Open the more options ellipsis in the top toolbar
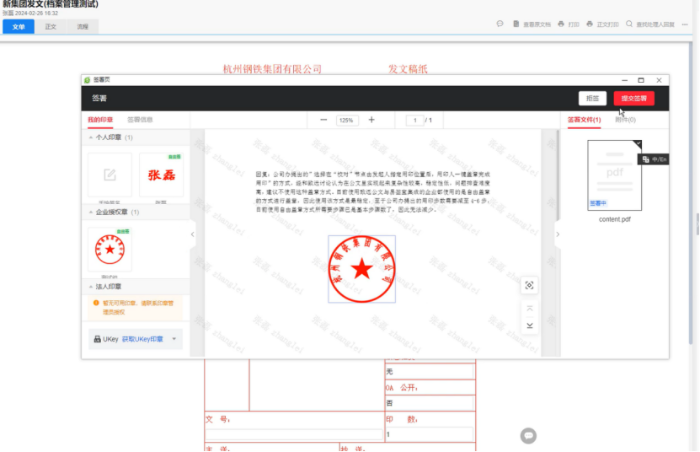The width and height of the screenshot is (700, 452). coord(685,25)
